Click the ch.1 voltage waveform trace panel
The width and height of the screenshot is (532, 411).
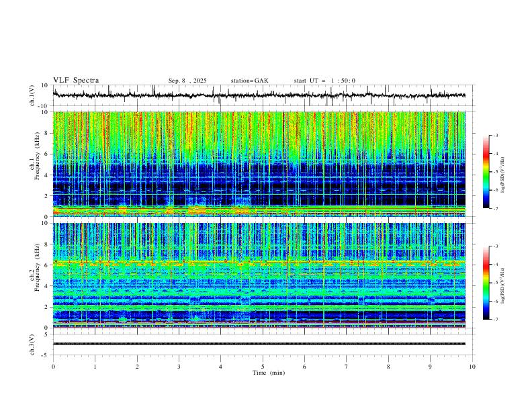tap(263, 95)
